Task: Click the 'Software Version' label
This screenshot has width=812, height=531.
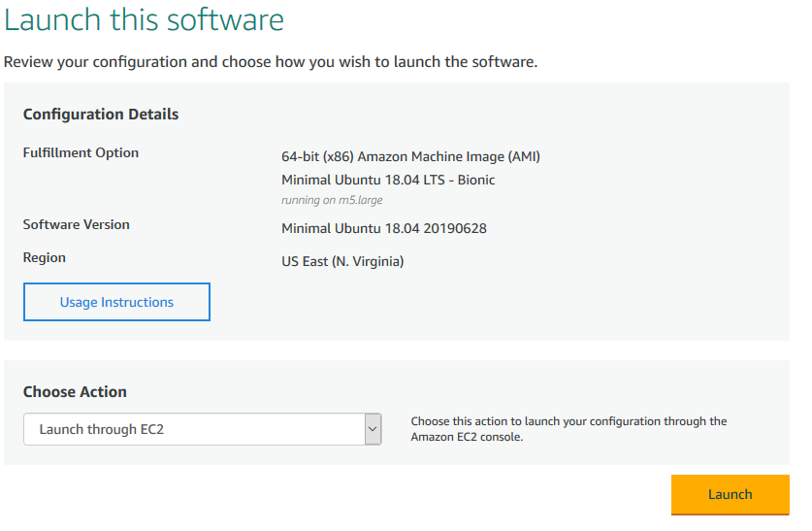Action: (76, 224)
